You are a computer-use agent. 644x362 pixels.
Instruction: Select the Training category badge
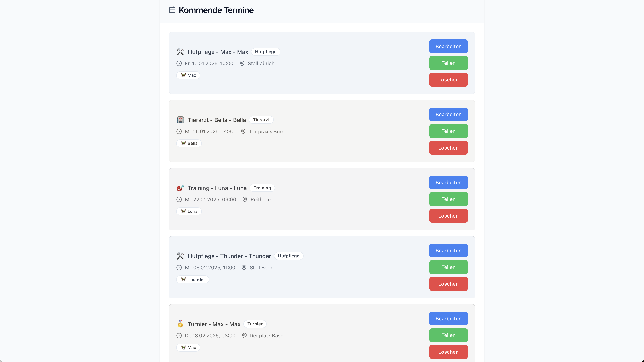pyautogui.click(x=262, y=188)
